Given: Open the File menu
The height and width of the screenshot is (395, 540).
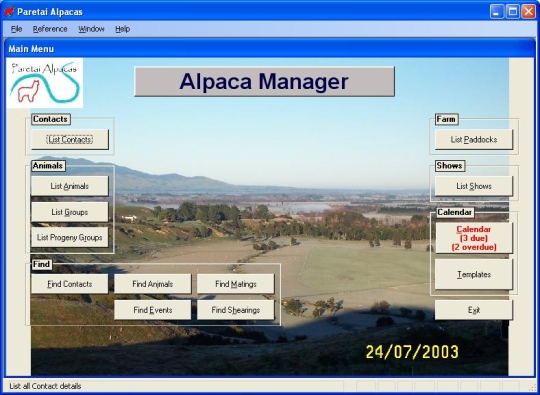Looking at the screenshot, I should click(17, 29).
